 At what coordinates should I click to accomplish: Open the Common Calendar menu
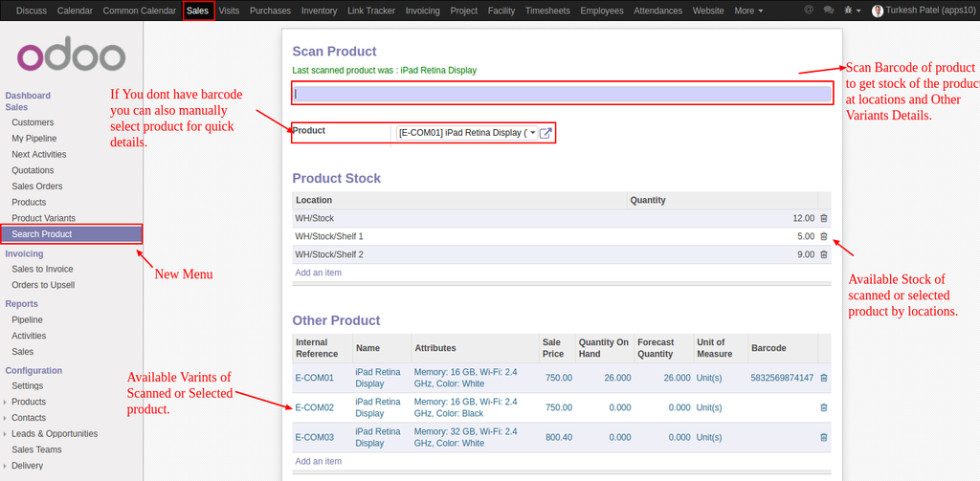tap(140, 11)
